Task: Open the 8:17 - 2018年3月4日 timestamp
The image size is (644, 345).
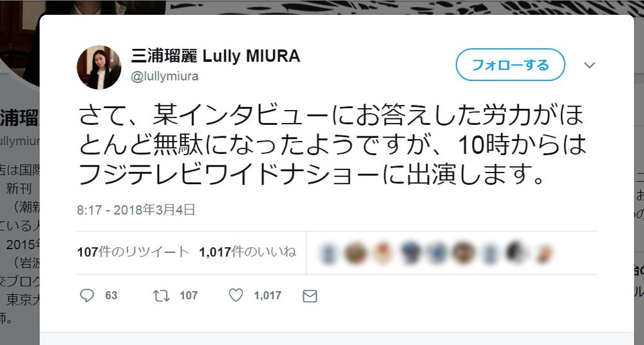Action: click(x=136, y=210)
